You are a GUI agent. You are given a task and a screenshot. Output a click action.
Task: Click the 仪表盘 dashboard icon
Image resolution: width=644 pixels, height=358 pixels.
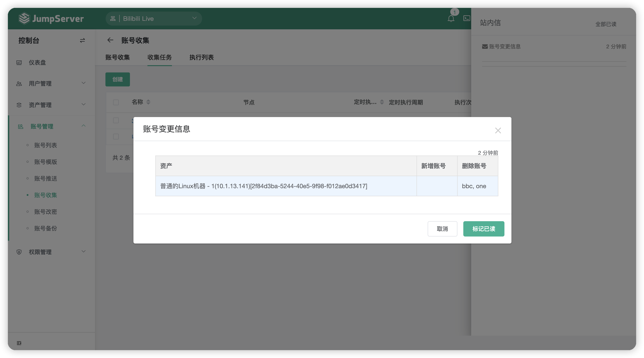(x=19, y=63)
